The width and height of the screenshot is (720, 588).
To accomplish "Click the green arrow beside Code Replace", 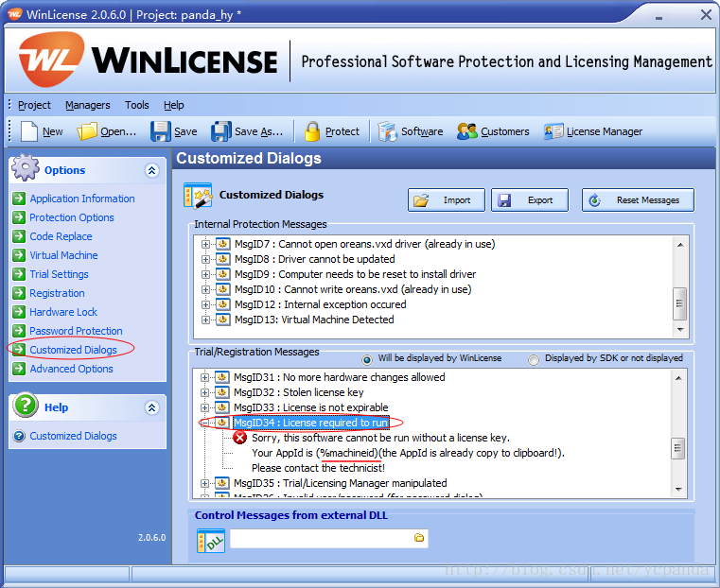I will 19,236.
